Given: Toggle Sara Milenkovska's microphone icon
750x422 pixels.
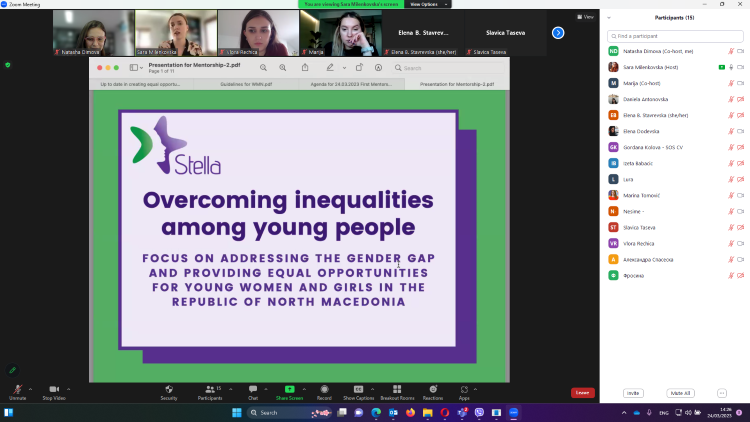Looking at the screenshot, I should click(731, 67).
